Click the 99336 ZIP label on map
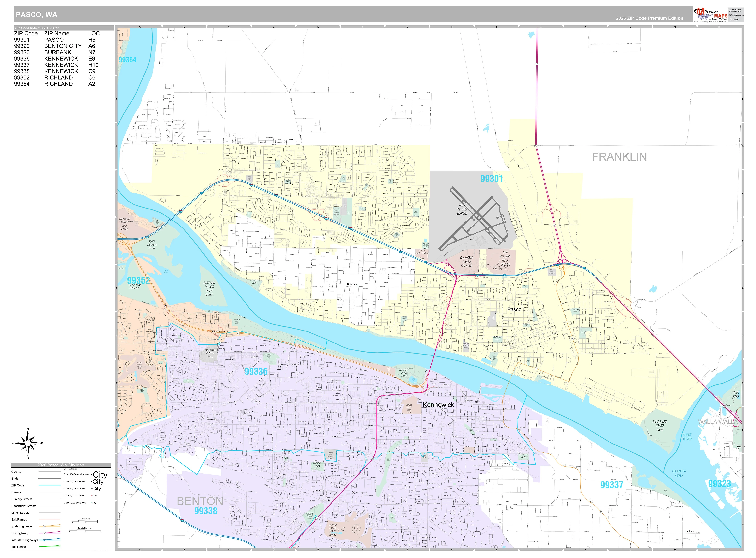Viewport: 756px width, 558px height. (256, 372)
